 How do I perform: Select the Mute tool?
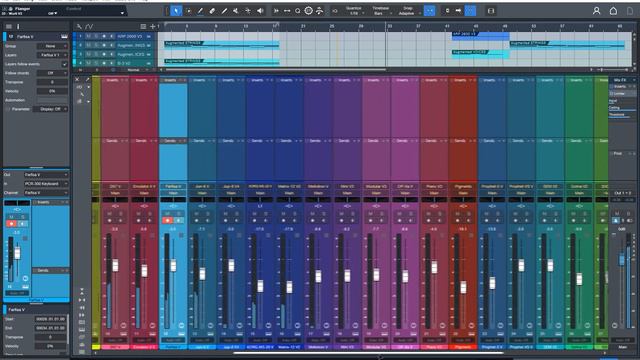coord(236,11)
